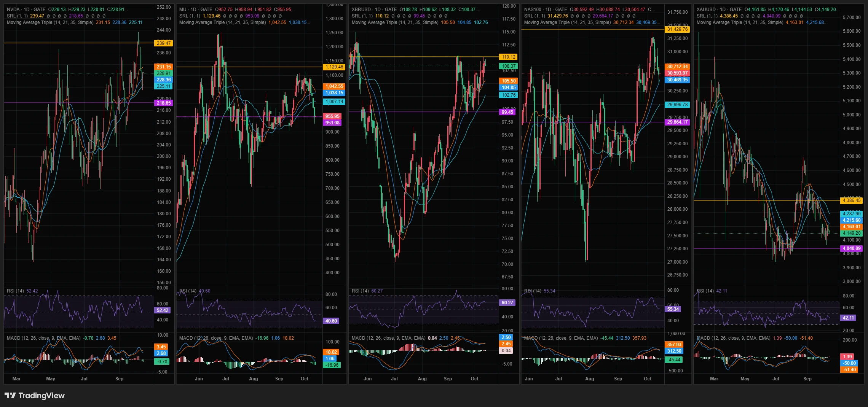Click the 29,996.78 cyan label on NAS100
This screenshot has width=868, height=407.
pos(677,105)
